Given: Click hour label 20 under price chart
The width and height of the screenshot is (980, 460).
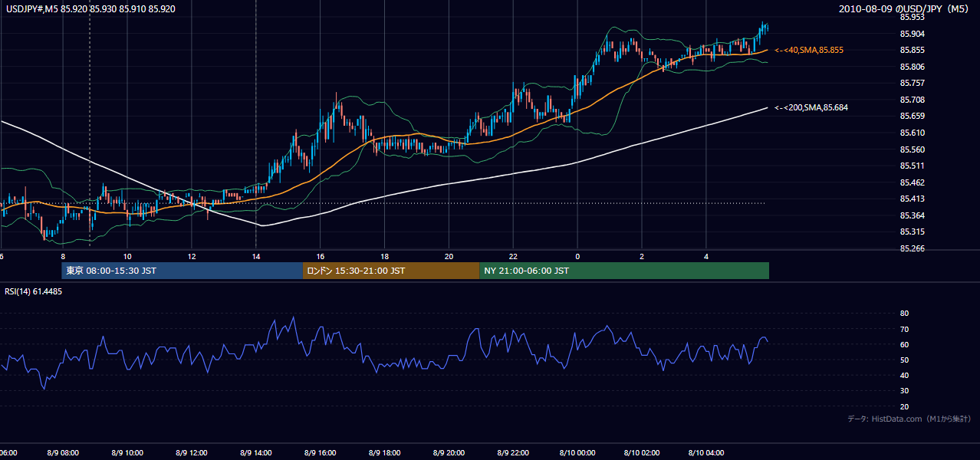Looking at the screenshot, I should coord(449,256).
